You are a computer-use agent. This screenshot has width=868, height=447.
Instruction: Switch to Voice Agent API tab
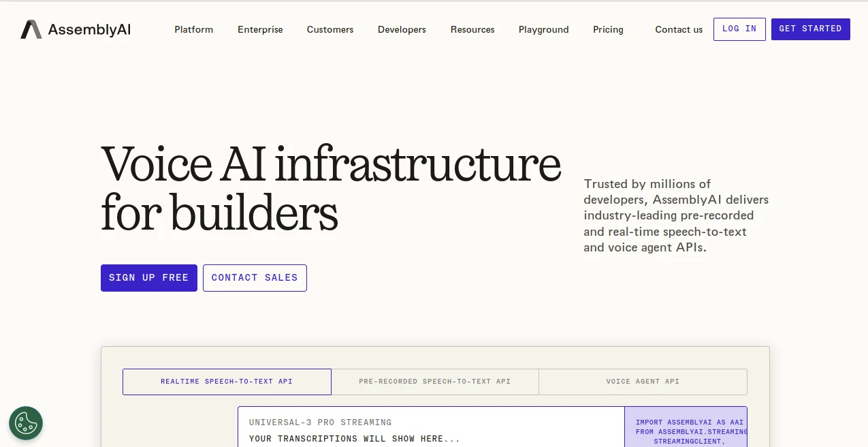pyautogui.click(x=643, y=382)
